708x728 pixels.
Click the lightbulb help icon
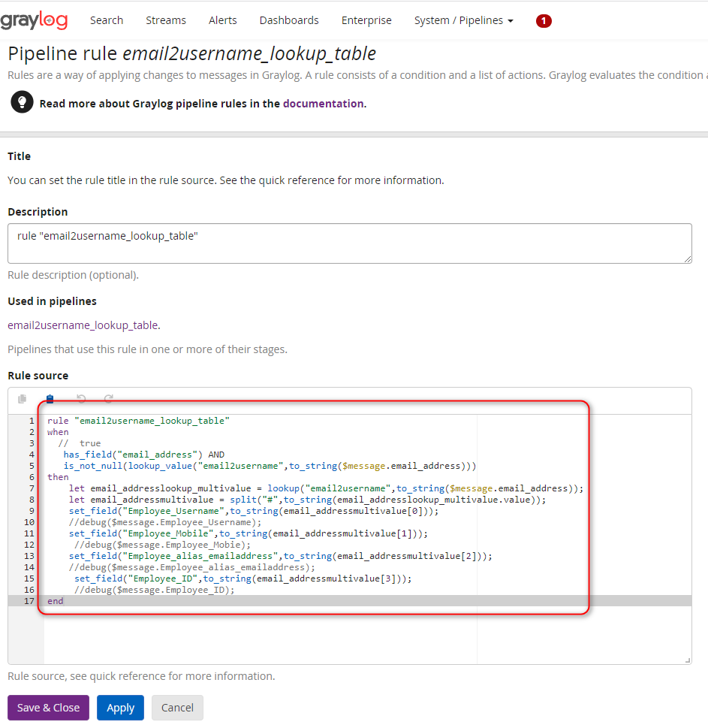click(22, 102)
